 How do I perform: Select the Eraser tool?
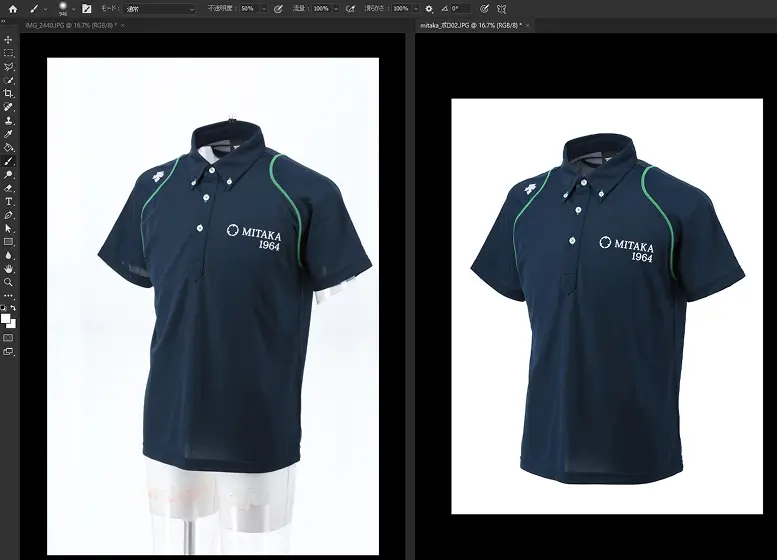point(9,187)
